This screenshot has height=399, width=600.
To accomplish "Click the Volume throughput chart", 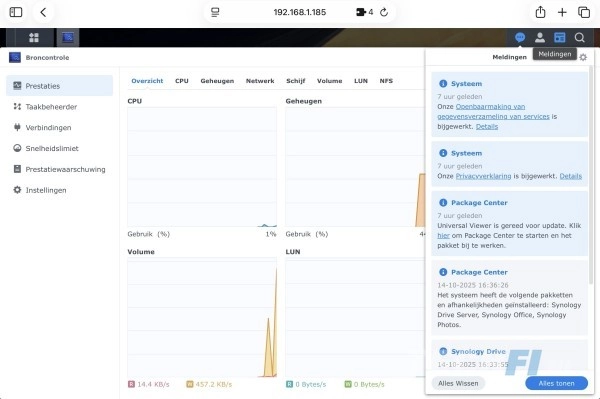I will pos(202,317).
